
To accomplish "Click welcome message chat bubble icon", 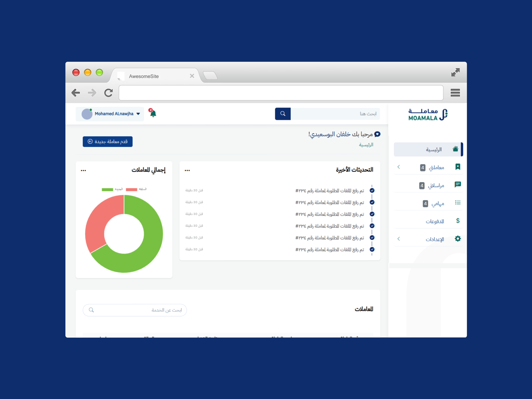I will coord(378,134).
